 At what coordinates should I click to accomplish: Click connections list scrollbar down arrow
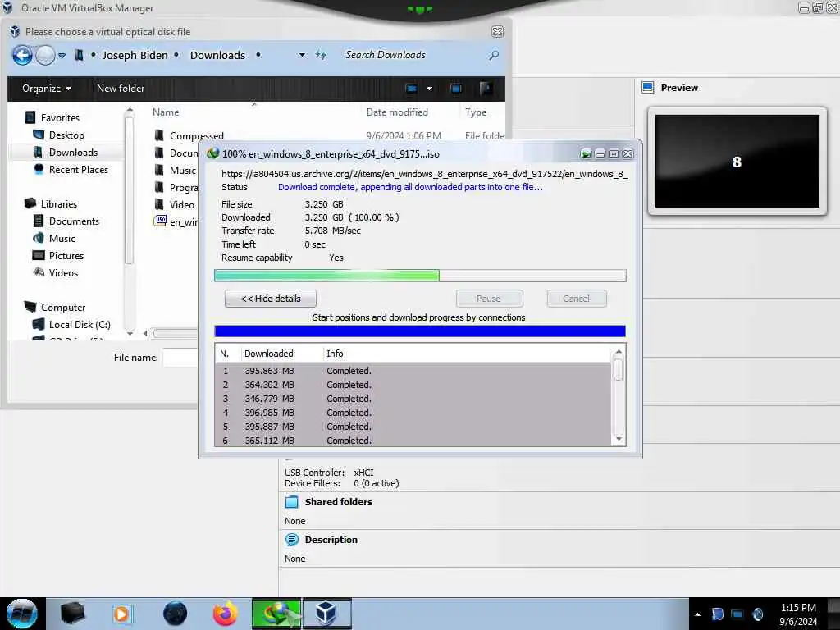click(619, 440)
